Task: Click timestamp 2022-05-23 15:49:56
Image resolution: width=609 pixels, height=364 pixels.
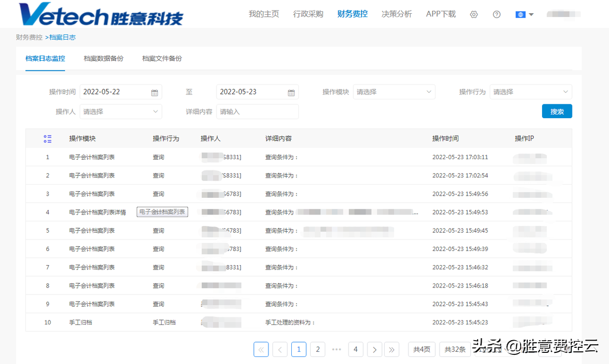Action: tap(460, 194)
